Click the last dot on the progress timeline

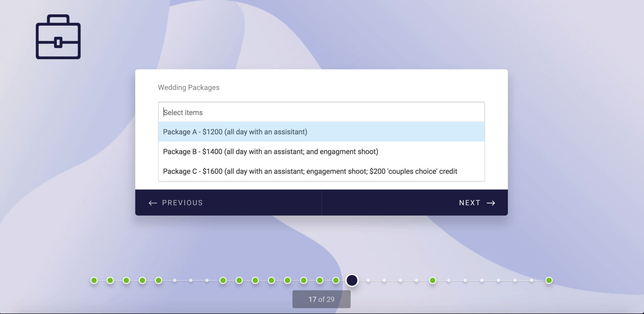tap(548, 280)
